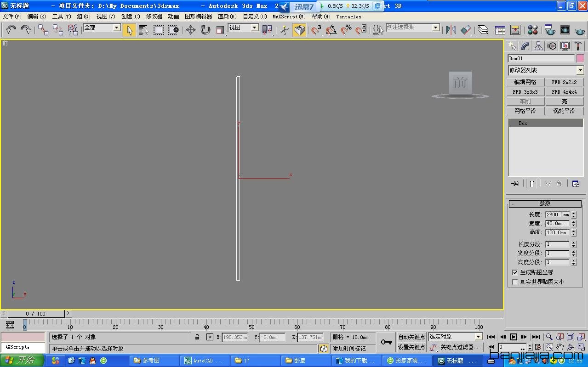This screenshot has width=588, height=367.
Task: Open the selection filter dropdown 全部
Action: (x=102, y=28)
